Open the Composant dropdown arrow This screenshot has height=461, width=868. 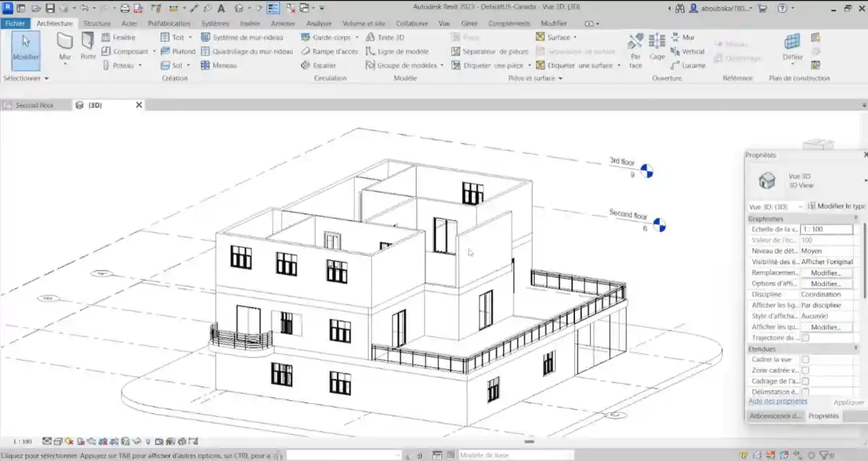tap(153, 51)
